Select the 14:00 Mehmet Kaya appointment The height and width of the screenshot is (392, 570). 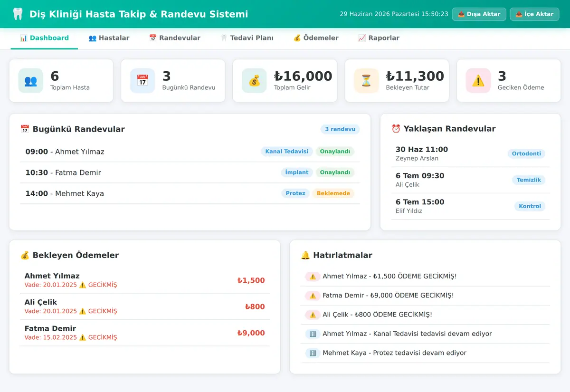[190, 193]
